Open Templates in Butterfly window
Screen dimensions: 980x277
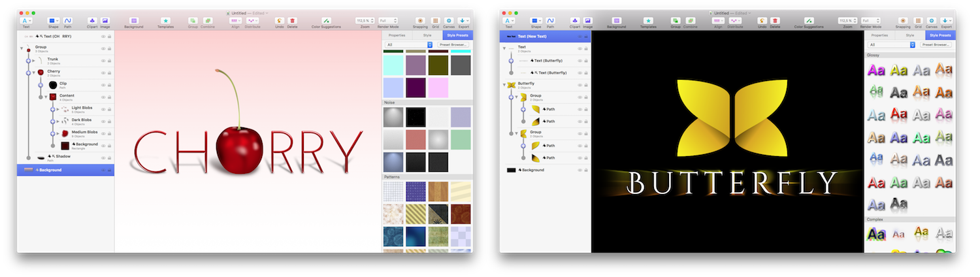pyautogui.click(x=648, y=21)
